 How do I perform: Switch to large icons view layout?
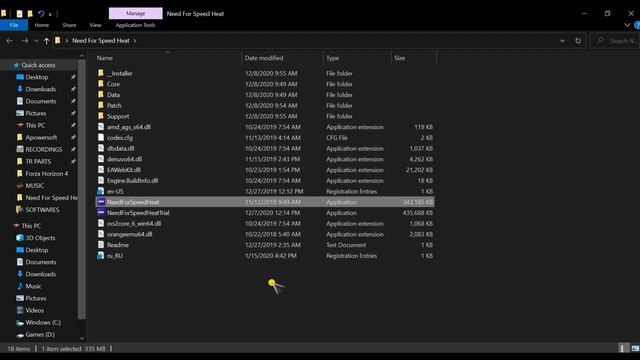tap(635, 348)
